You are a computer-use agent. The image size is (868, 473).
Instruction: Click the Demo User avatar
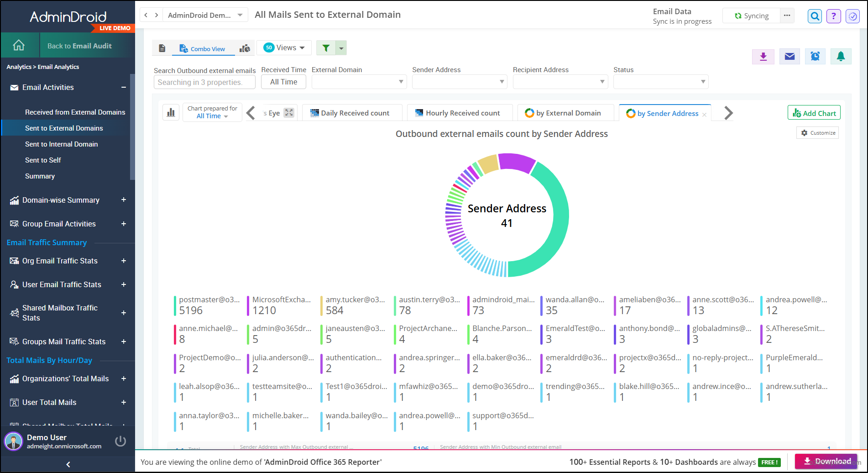pos(13,441)
